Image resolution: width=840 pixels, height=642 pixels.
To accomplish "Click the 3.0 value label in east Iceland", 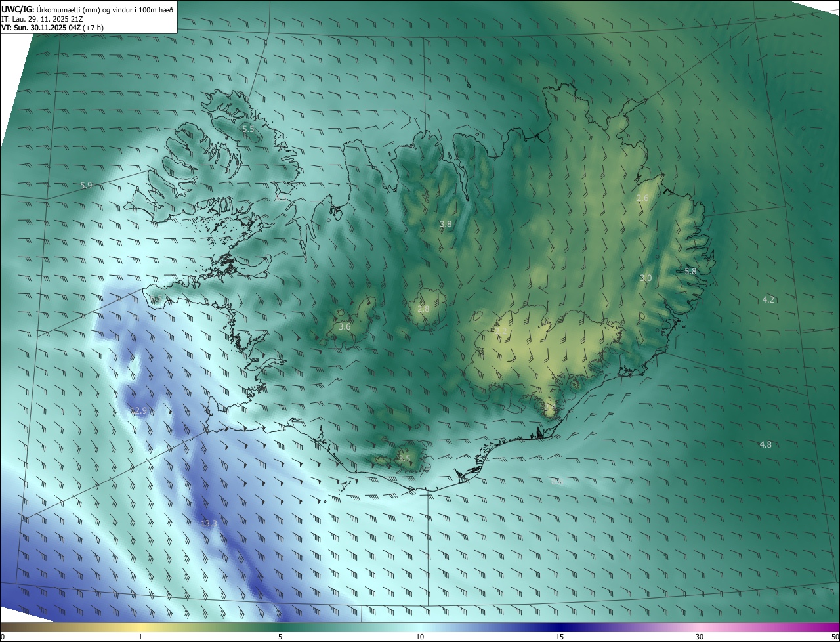I will tap(646, 278).
